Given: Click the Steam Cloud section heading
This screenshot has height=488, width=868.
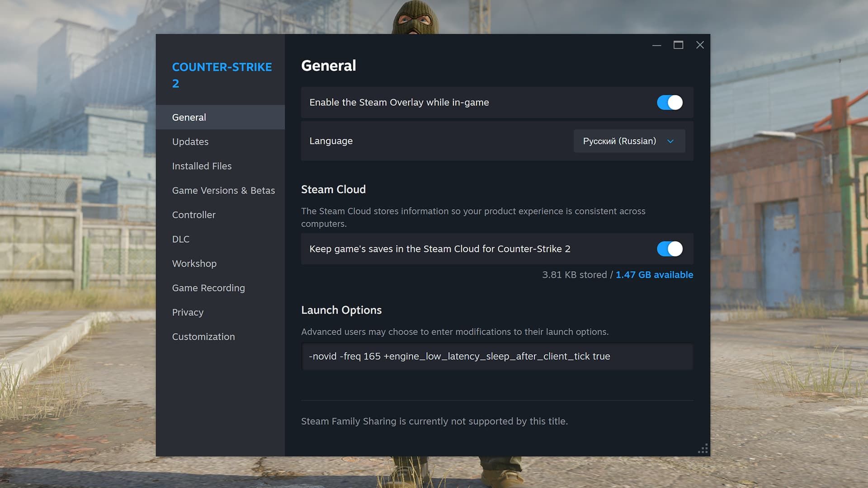Looking at the screenshot, I should (x=333, y=189).
